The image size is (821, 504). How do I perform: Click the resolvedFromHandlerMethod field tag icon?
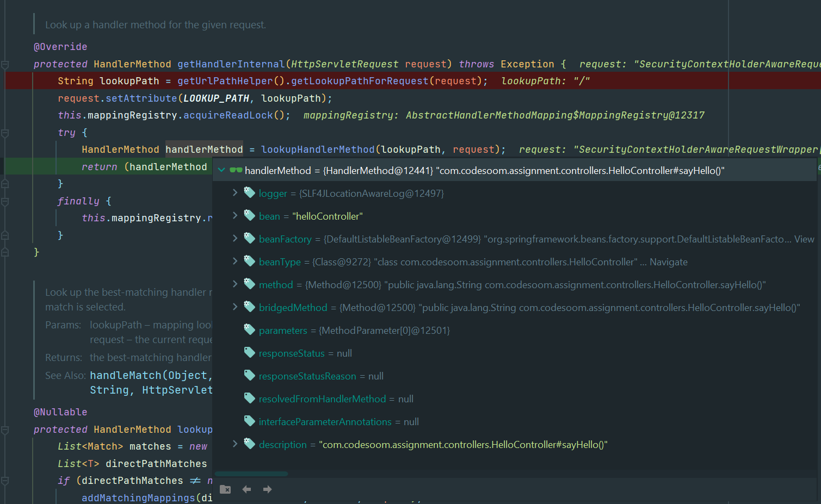click(250, 398)
